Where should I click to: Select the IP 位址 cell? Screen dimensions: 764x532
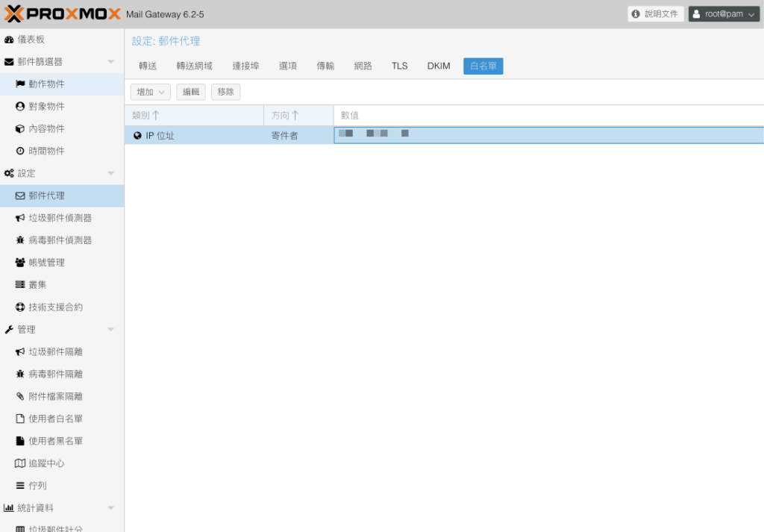[x=194, y=136]
